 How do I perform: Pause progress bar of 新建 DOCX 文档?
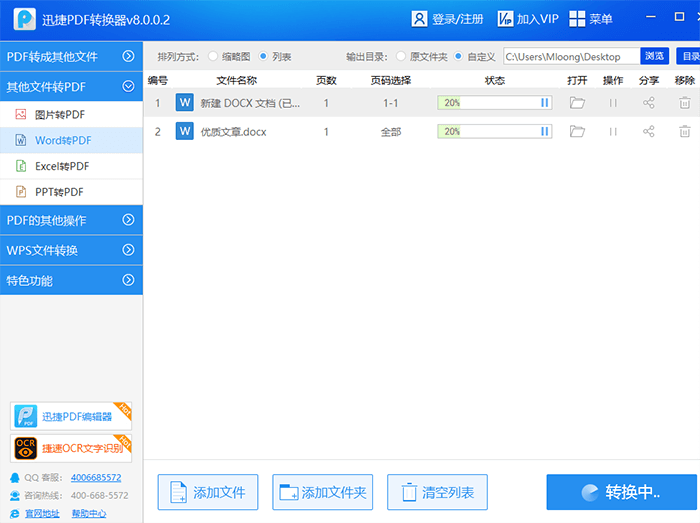point(544,103)
